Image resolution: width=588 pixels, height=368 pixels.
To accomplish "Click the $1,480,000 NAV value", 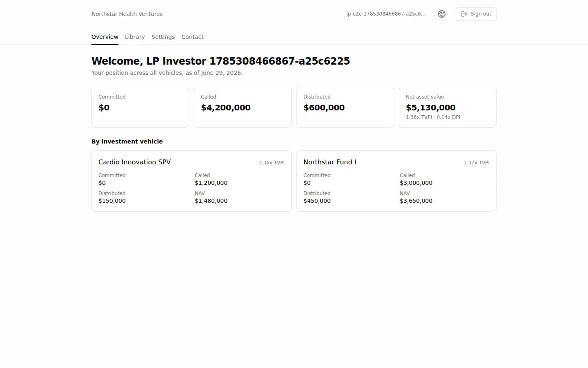I will pyautogui.click(x=211, y=201).
